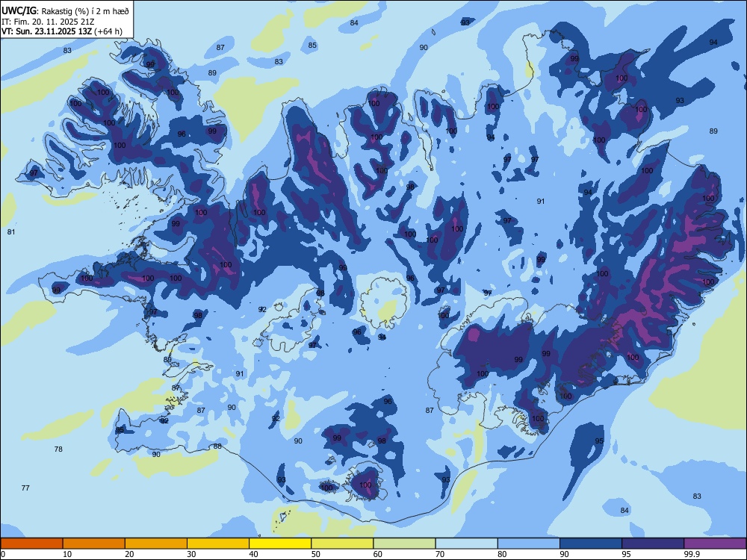Click the title text 'Rakastig (%) í 2 m hæð'
Screen dimensions: 747x560
click(x=85, y=11)
